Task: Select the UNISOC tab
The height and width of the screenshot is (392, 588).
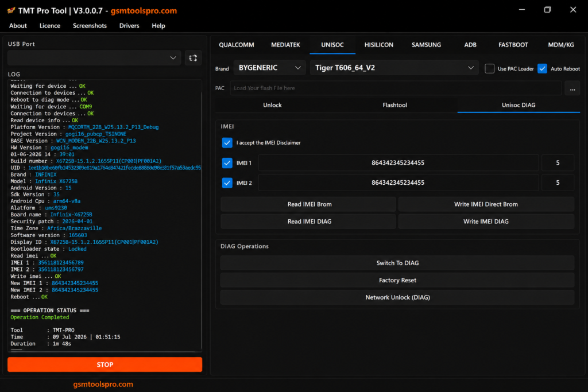Action: click(332, 45)
